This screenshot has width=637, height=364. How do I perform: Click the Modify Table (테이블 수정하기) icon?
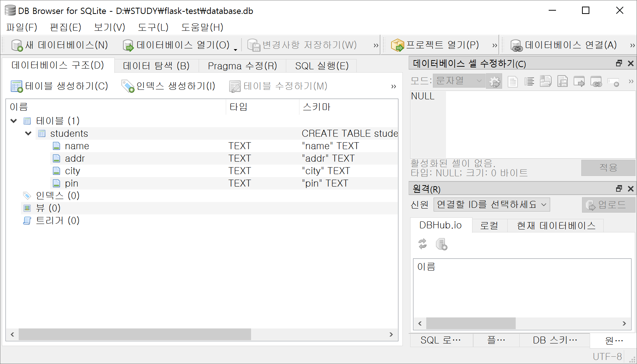235,86
